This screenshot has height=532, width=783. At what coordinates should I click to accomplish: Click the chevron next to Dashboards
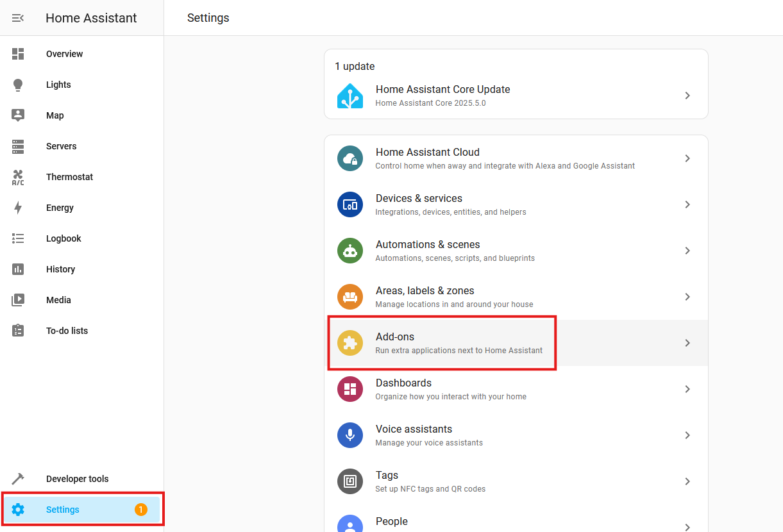click(687, 389)
